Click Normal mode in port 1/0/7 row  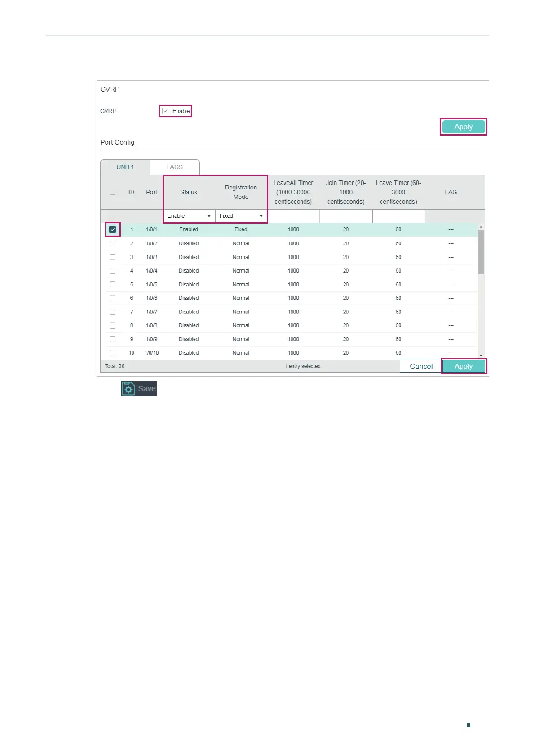[241, 312]
